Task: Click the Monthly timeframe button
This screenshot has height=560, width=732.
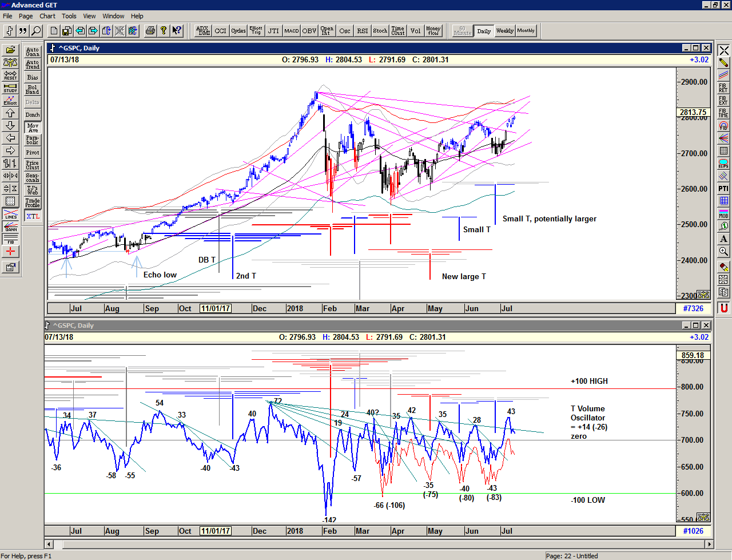Action: click(526, 31)
